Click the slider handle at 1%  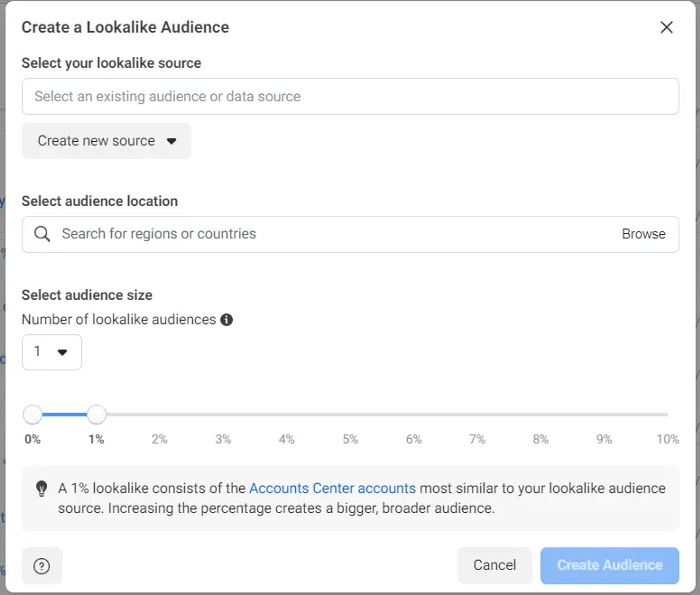click(x=97, y=414)
